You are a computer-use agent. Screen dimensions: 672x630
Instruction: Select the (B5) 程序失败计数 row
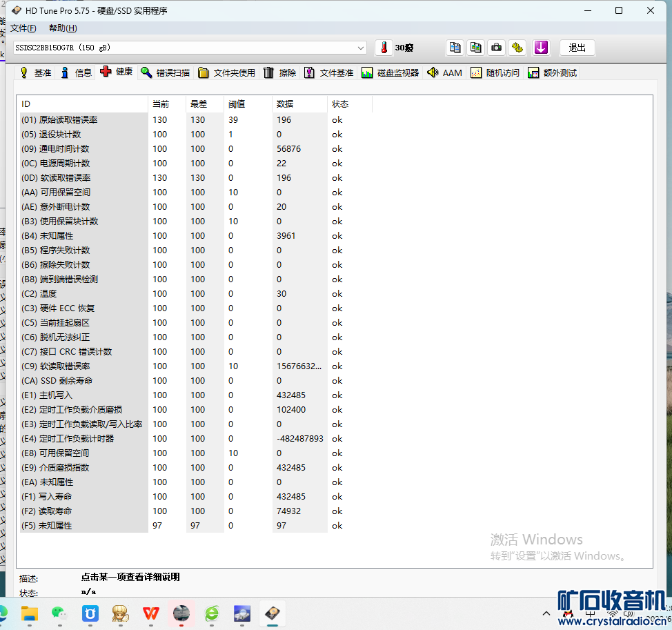tap(196, 250)
